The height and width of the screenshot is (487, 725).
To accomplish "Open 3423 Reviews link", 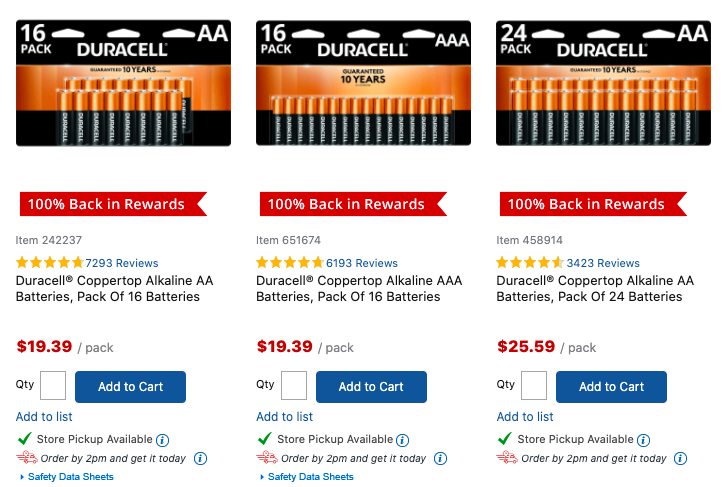I will click(x=603, y=263).
